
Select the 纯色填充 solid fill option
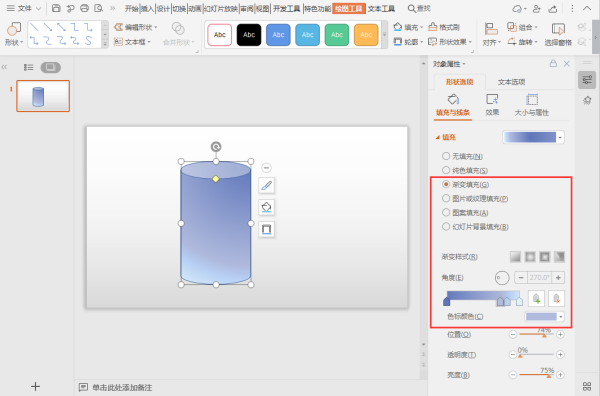(x=446, y=170)
